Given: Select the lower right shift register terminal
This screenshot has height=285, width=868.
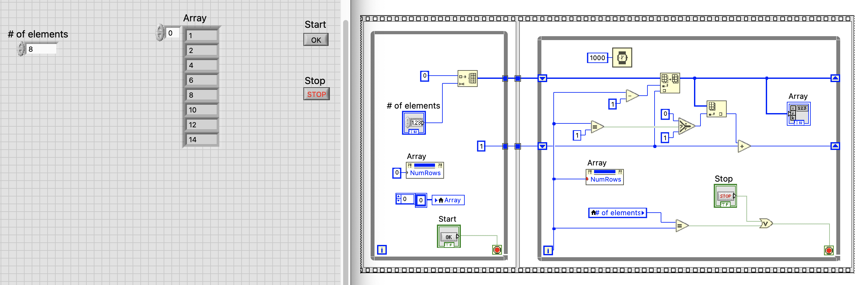Looking at the screenshot, I should 835,146.
